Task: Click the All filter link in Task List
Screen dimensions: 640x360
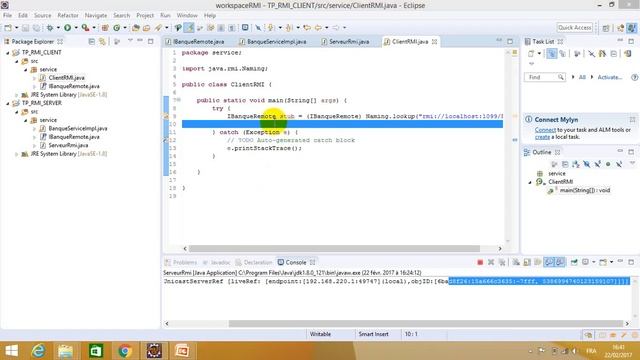Action: 582,77
